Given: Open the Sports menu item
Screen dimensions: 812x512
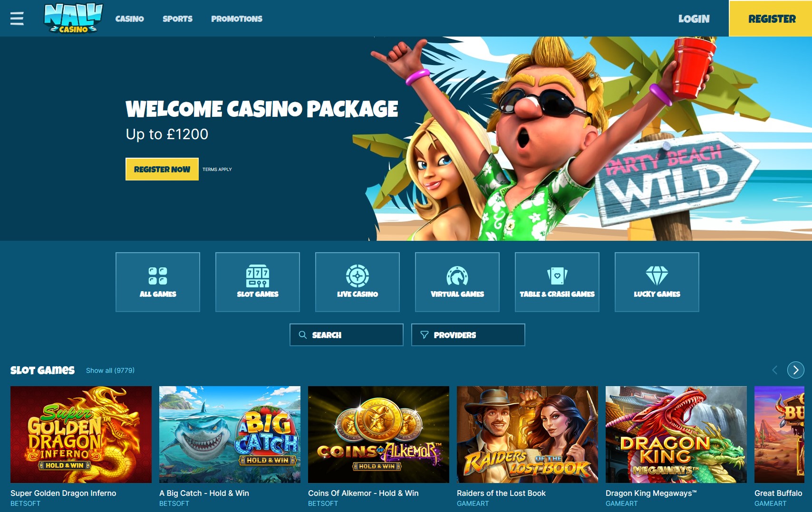Looking at the screenshot, I should pyautogui.click(x=177, y=19).
